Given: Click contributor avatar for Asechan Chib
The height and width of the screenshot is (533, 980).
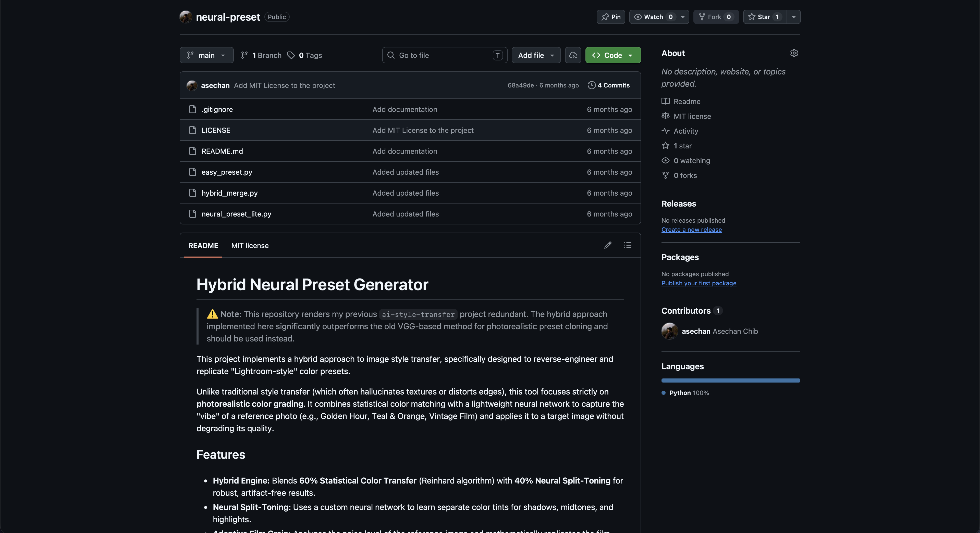Looking at the screenshot, I should [670, 331].
